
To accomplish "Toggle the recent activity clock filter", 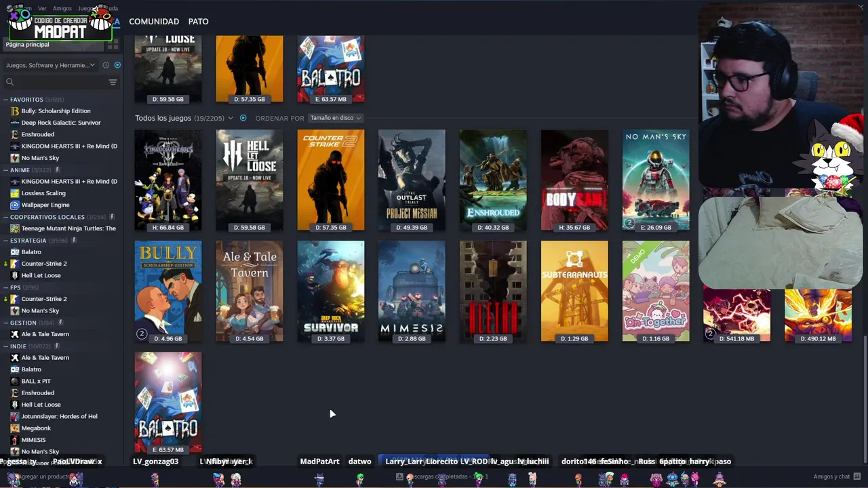I will (106, 65).
